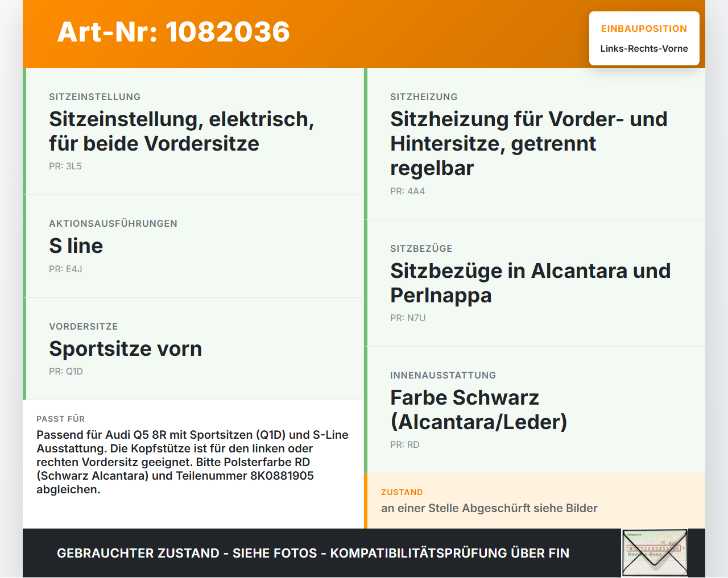Select the 'Sportsitze vorn' title
The image size is (728, 578).
[126, 349]
